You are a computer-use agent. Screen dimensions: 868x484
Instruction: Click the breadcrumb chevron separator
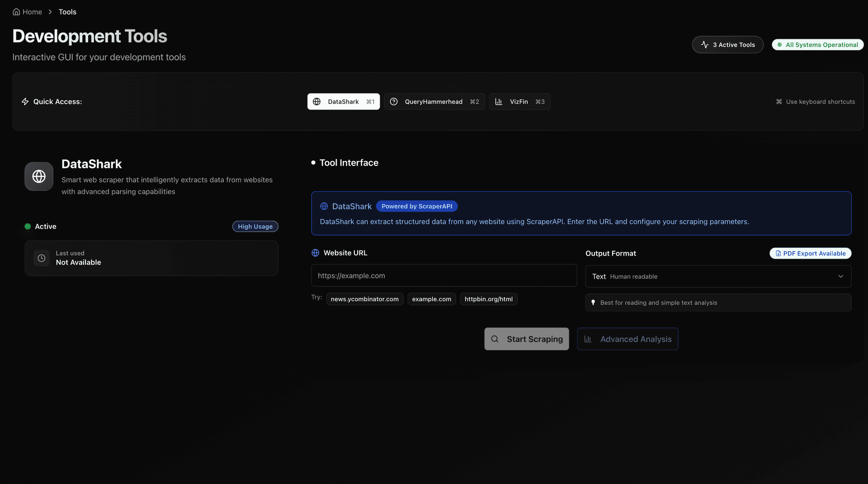coord(50,12)
